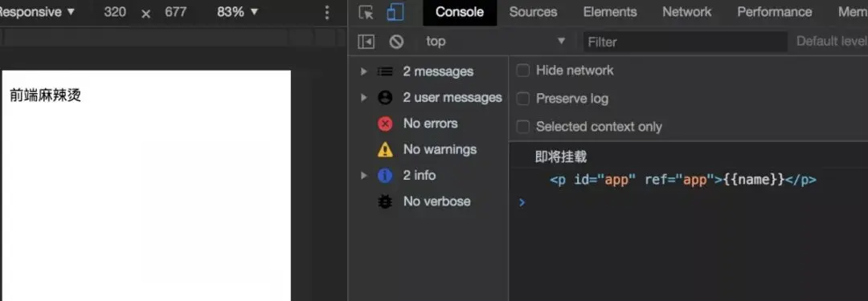Switch to the Network tab
This screenshot has width=868, height=301.
pyautogui.click(x=687, y=11)
